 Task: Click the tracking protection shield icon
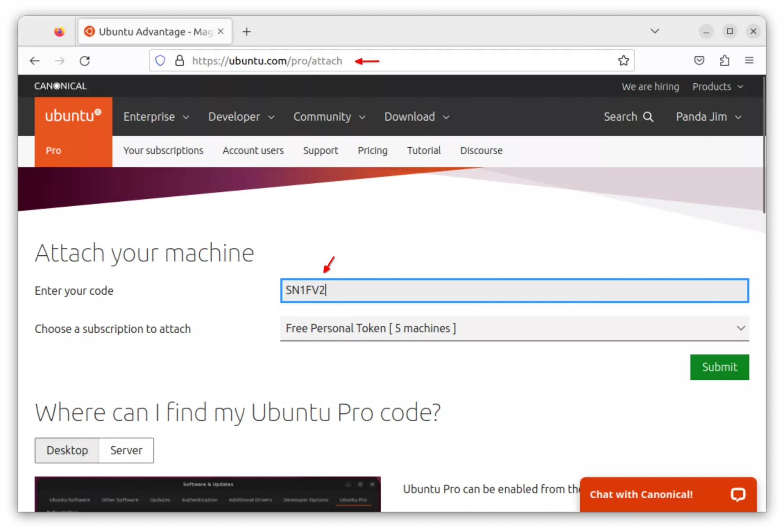160,60
